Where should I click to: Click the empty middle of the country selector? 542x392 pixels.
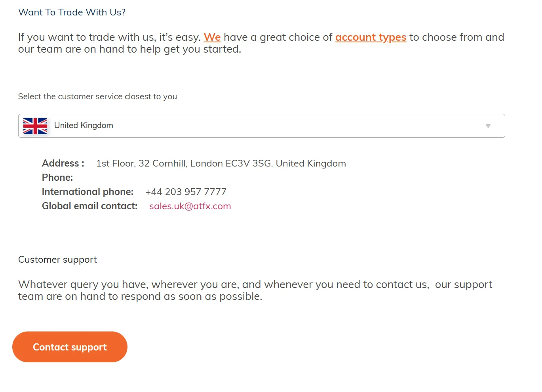click(277, 126)
